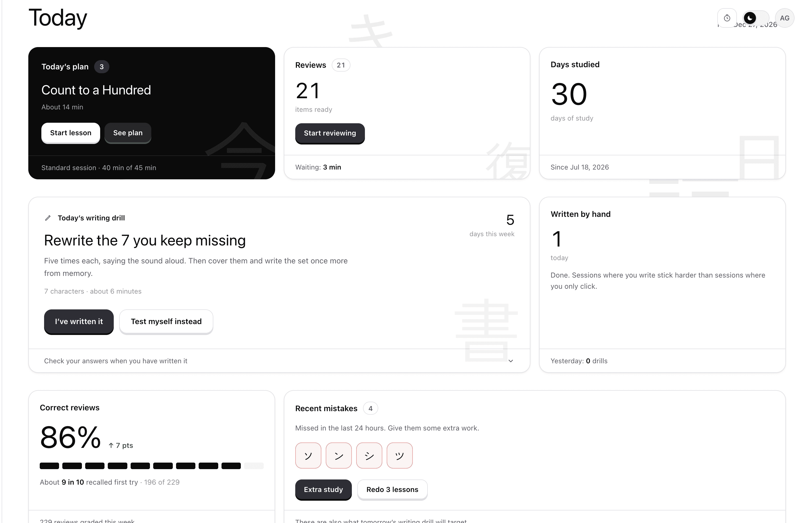Click See plan button
The image size is (812, 523).
click(128, 133)
